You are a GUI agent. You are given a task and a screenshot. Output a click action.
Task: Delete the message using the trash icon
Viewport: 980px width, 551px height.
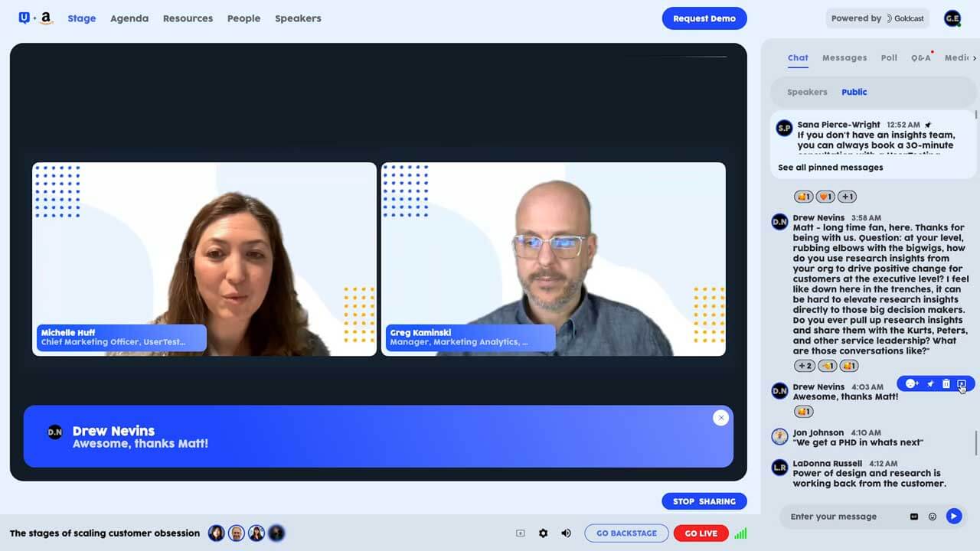coord(946,384)
